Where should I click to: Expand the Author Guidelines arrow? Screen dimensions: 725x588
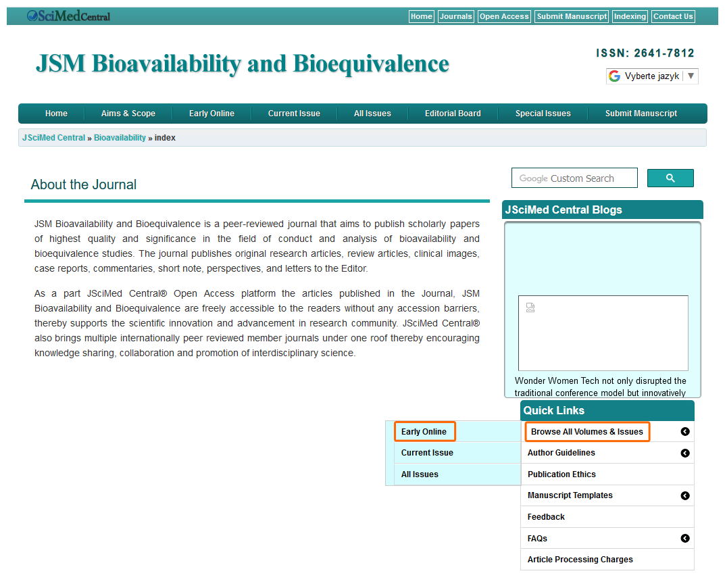coord(684,454)
